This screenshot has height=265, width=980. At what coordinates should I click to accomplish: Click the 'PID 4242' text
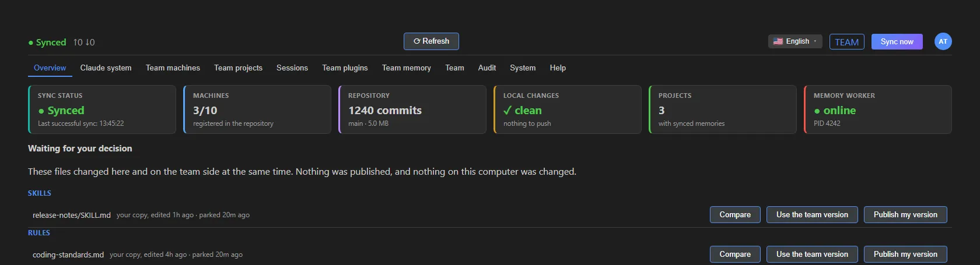click(x=827, y=123)
